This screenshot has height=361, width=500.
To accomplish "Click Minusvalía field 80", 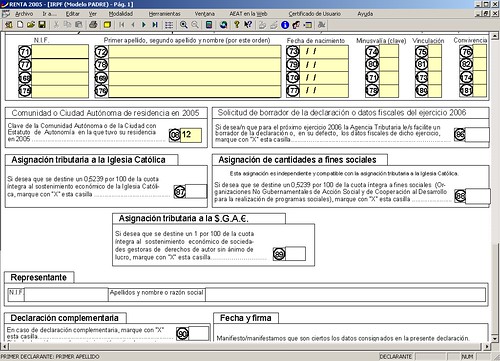I will click(389, 64).
